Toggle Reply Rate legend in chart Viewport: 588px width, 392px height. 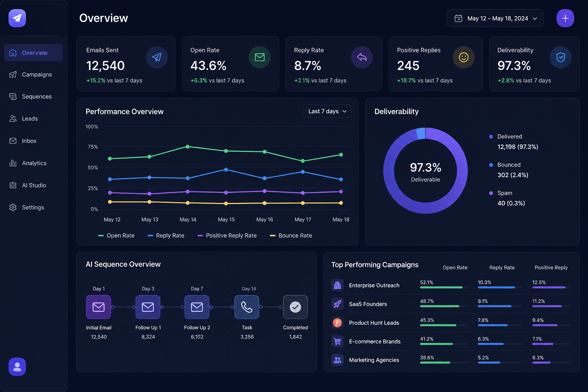(166, 235)
